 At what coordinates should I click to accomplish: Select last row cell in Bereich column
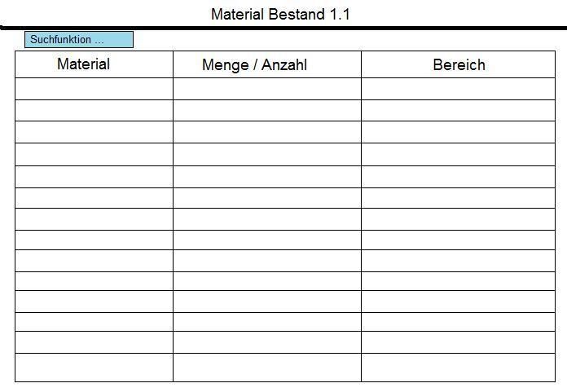[x=458, y=368]
